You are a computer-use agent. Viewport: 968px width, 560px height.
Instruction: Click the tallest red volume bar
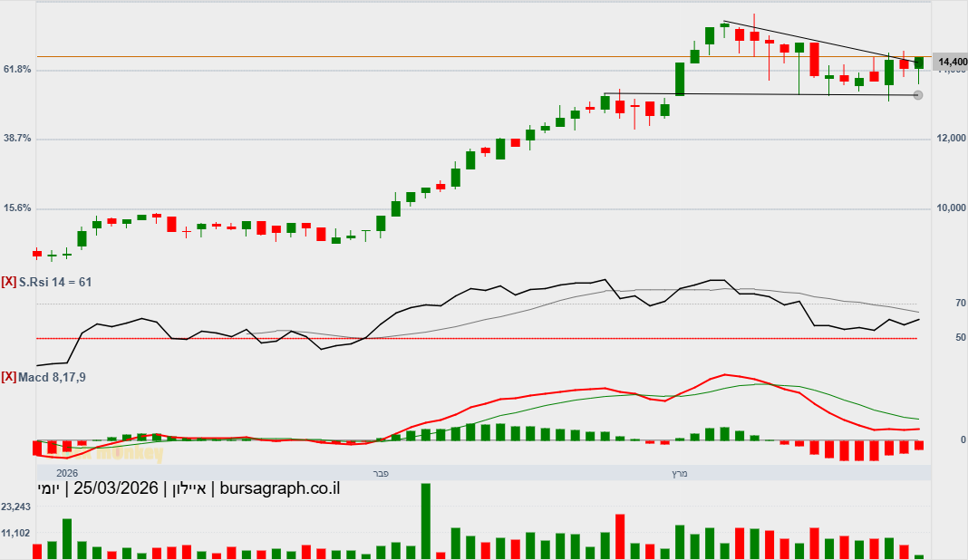pyautogui.click(x=620, y=536)
